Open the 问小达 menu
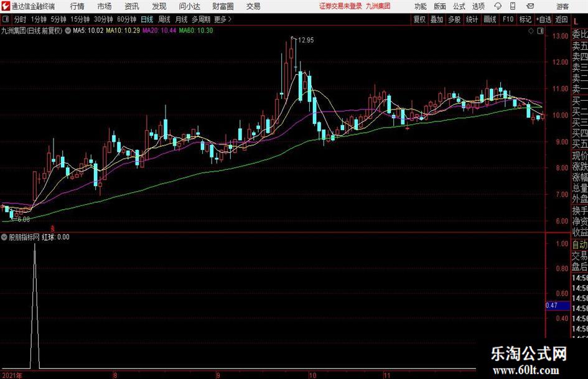The height and width of the screenshot is (379, 588). pos(189,6)
